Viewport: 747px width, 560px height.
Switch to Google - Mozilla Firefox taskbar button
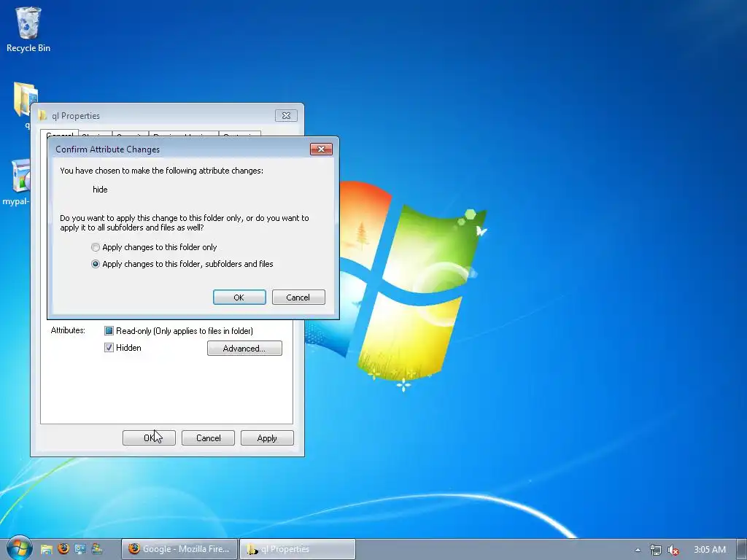179,549
